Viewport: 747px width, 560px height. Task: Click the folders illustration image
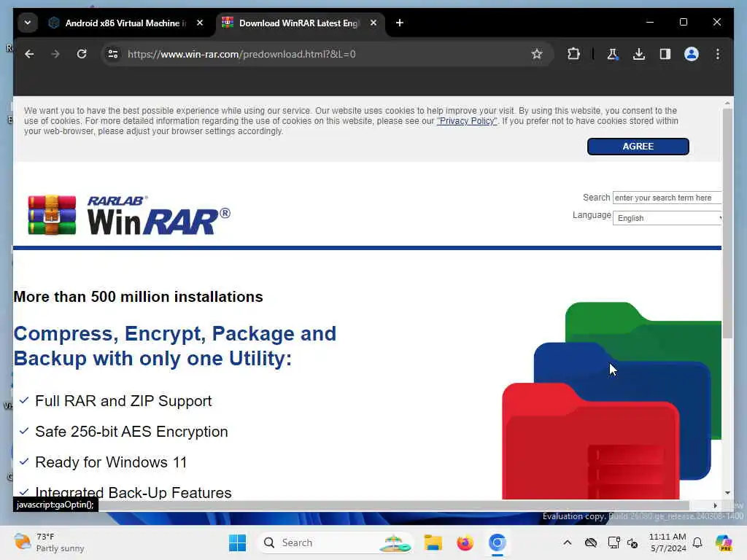(612, 400)
